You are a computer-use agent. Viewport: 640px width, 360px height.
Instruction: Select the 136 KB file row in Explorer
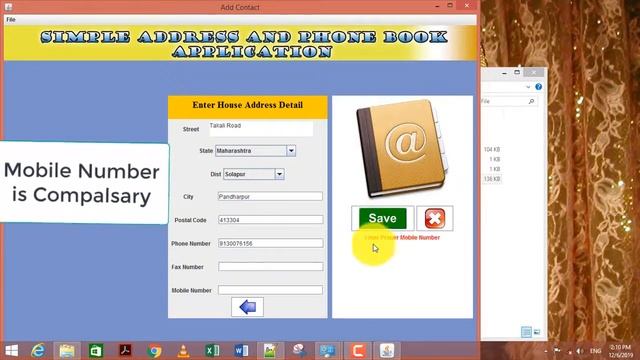[491, 179]
